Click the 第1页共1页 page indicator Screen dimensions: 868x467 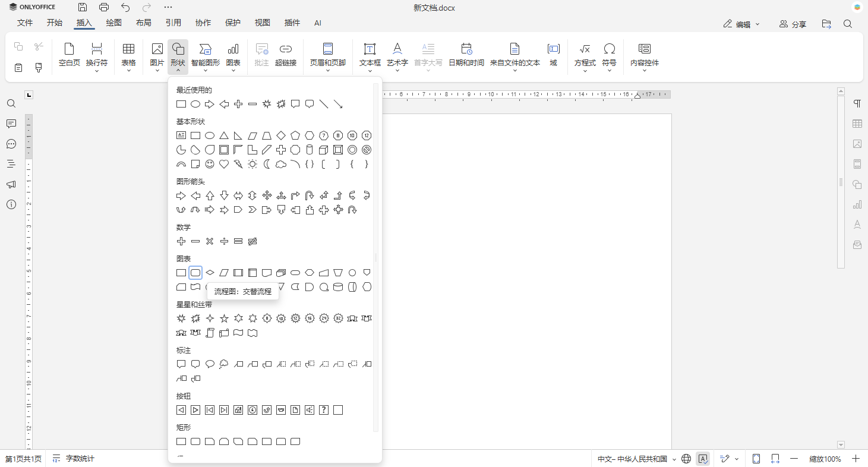pyautogui.click(x=24, y=459)
